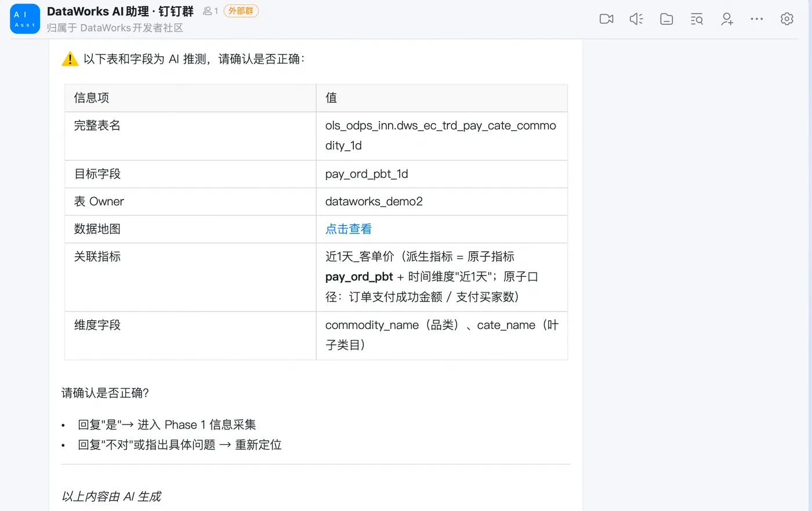This screenshot has width=812, height=511.
Task: Click the 维度字段 row label
Action: point(97,325)
